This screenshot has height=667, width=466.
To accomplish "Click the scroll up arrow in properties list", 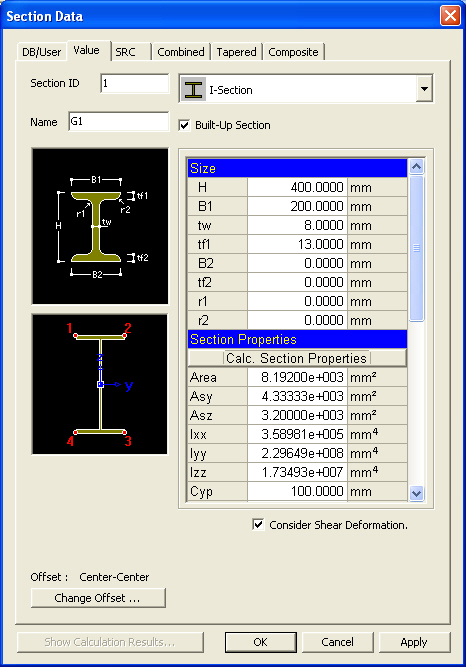I will point(416,166).
